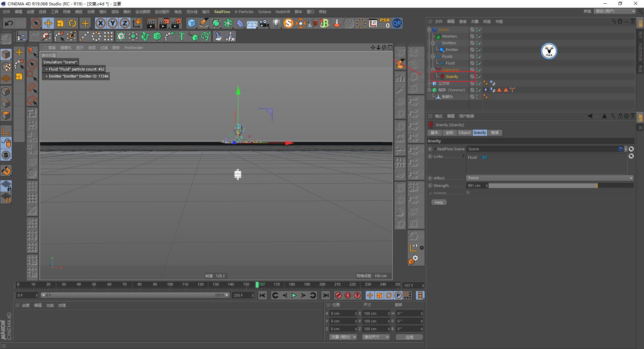Enable the Inverse checkbox in Gravity settings
644x349 pixels.
tap(468, 193)
